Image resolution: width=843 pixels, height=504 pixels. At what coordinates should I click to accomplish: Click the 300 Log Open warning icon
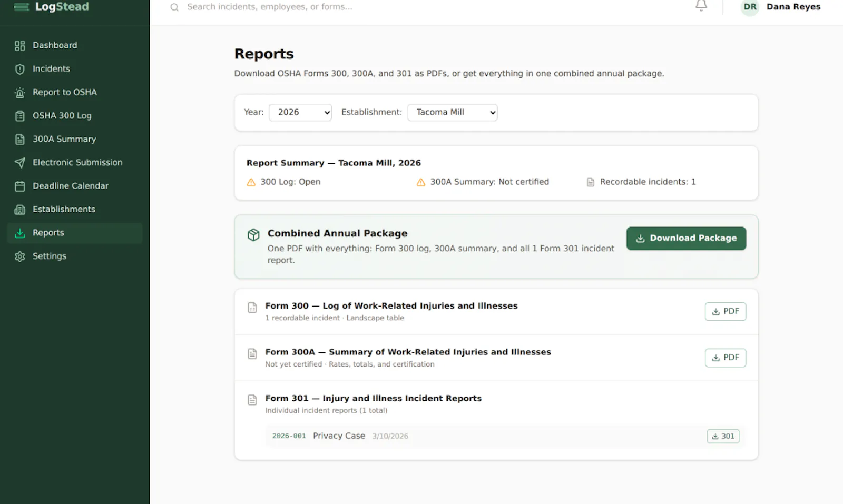[x=251, y=182]
